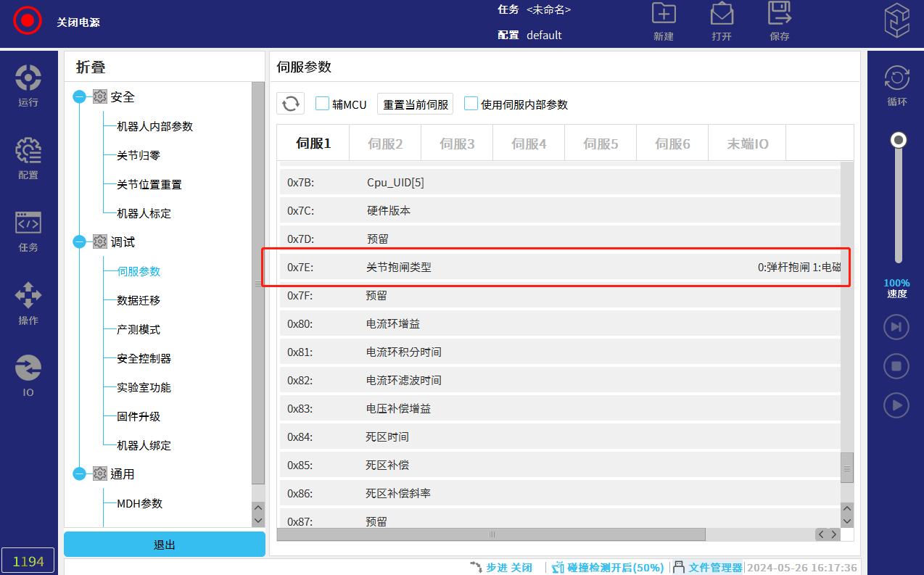
Task: Open the 配置 (Config) gear icon
Action: 28,151
